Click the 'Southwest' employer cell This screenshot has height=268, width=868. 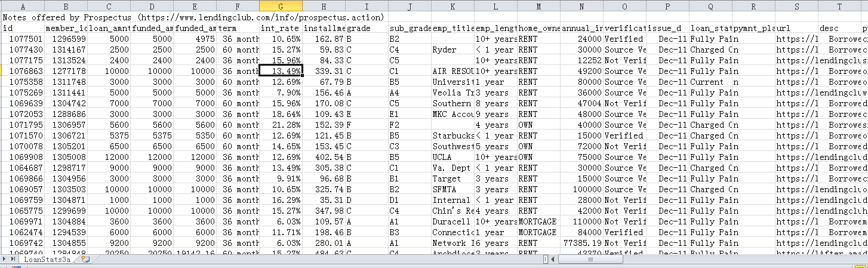tap(453, 146)
